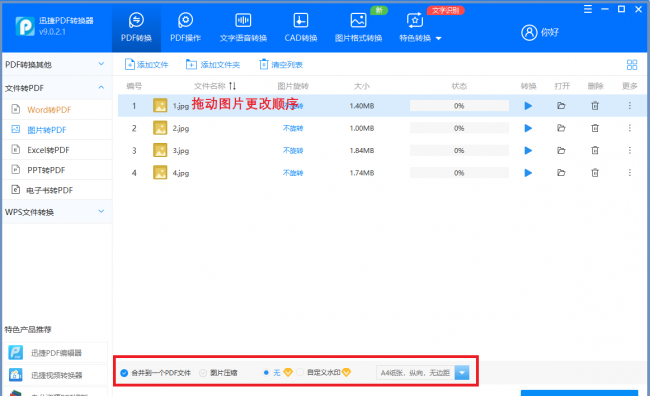650x396 pixels.
Task: Open more options for 4.jpg
Action: (629, 172)
